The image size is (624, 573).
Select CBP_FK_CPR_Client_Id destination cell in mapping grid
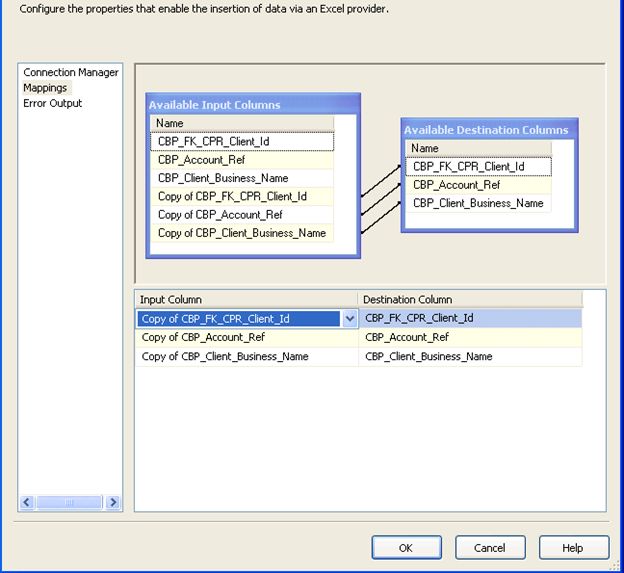(470, 318)
